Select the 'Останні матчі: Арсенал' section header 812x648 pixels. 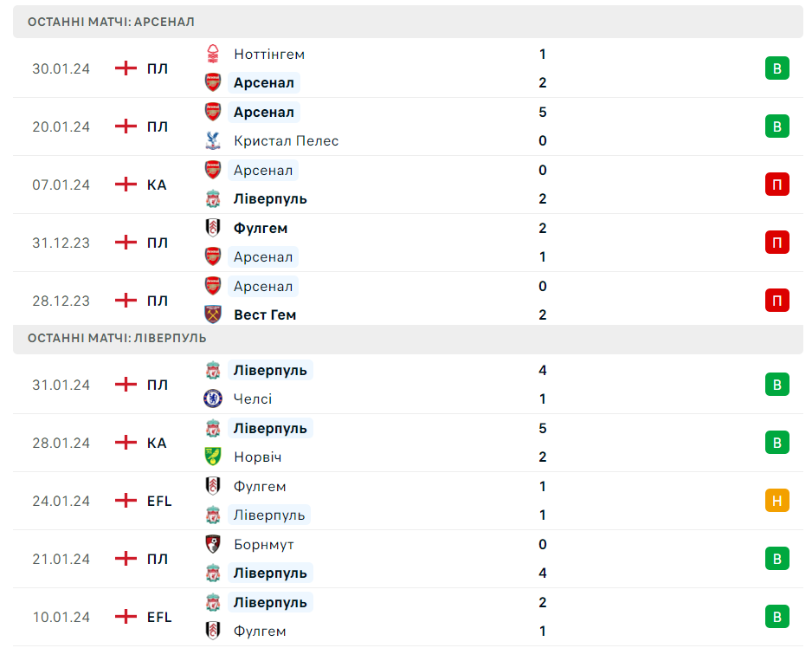(x=111, y=22)
